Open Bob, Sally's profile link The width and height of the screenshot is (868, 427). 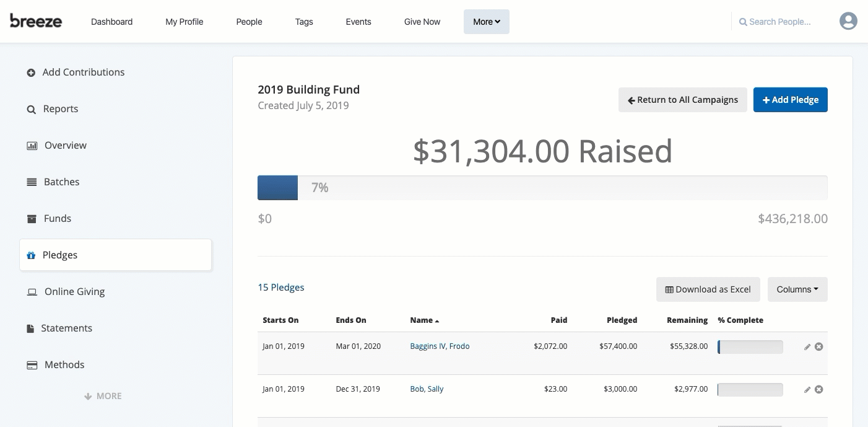[427, 389]
